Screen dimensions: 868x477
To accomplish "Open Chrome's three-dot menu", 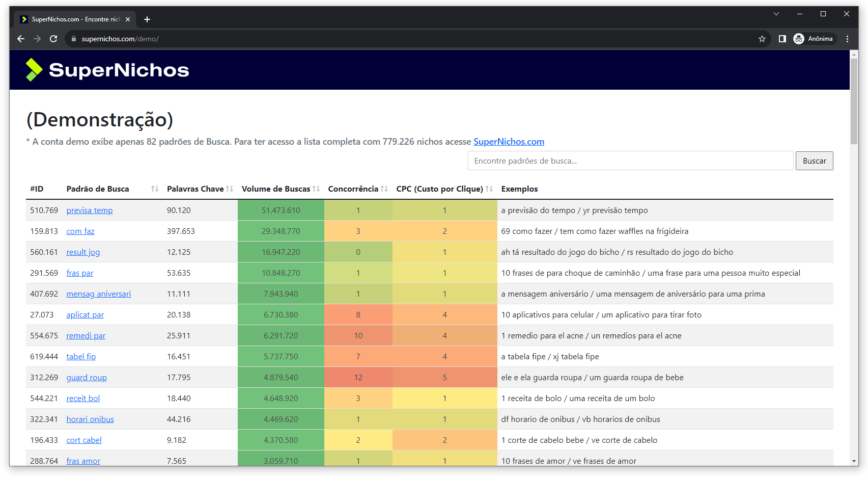I will (848, 39).
